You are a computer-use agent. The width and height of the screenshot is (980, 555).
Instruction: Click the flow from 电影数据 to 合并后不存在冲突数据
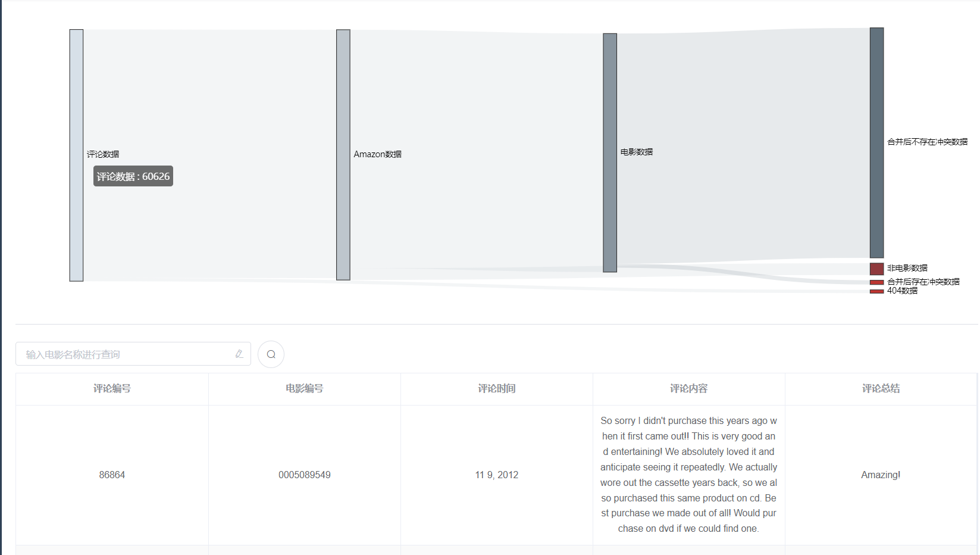pyautogui.click(x=744, y=143)
